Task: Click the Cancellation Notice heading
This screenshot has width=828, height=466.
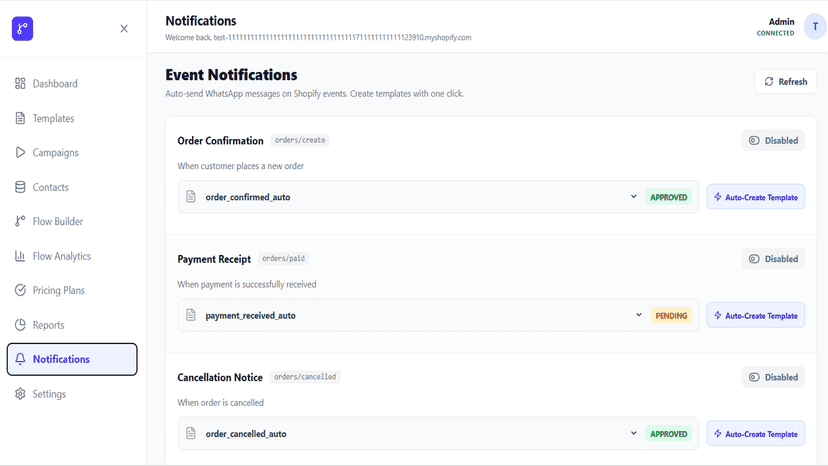Action: 220,377
